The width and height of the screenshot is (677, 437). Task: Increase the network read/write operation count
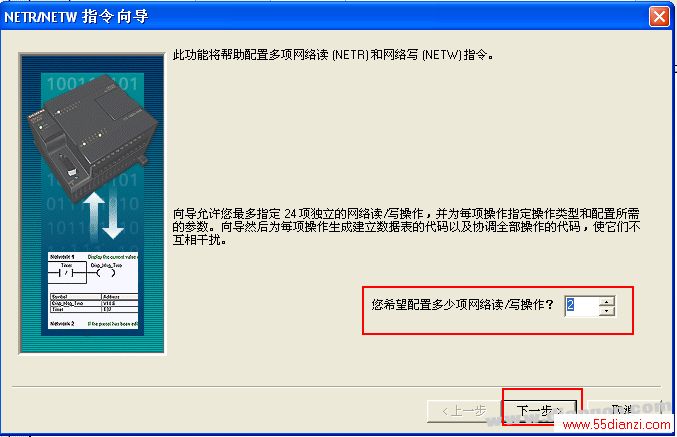pyautogui.click(x=607, y=301)
